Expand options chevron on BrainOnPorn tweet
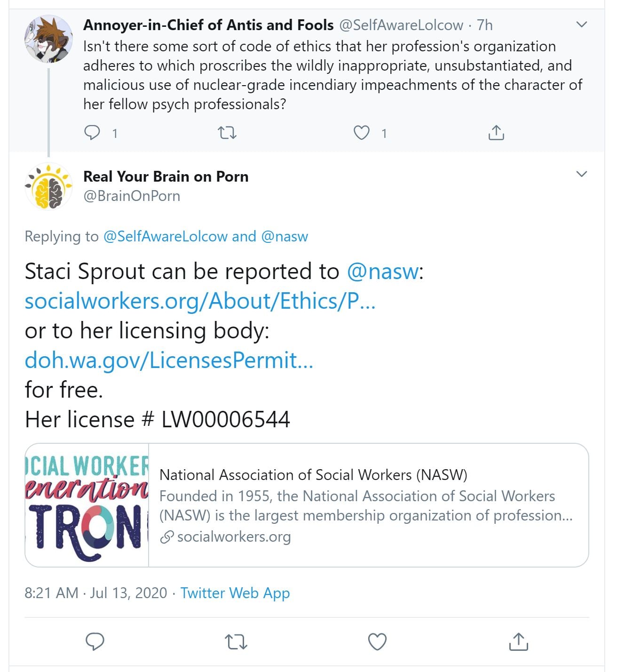 pyautogui.click(x=582, y=174)
